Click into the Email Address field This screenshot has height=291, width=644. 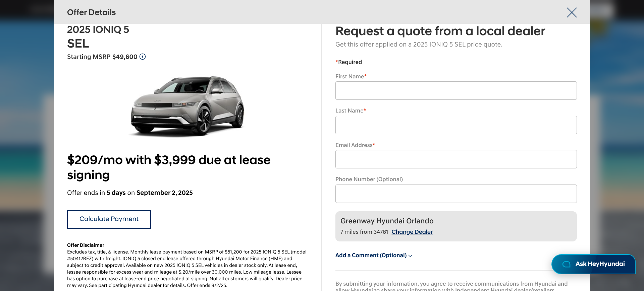pyautogui.click(x=456, y=159)
